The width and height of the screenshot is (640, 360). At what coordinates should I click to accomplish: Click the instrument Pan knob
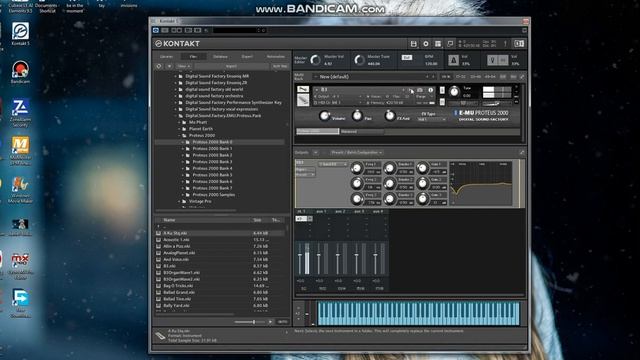(x=357, y=116)
